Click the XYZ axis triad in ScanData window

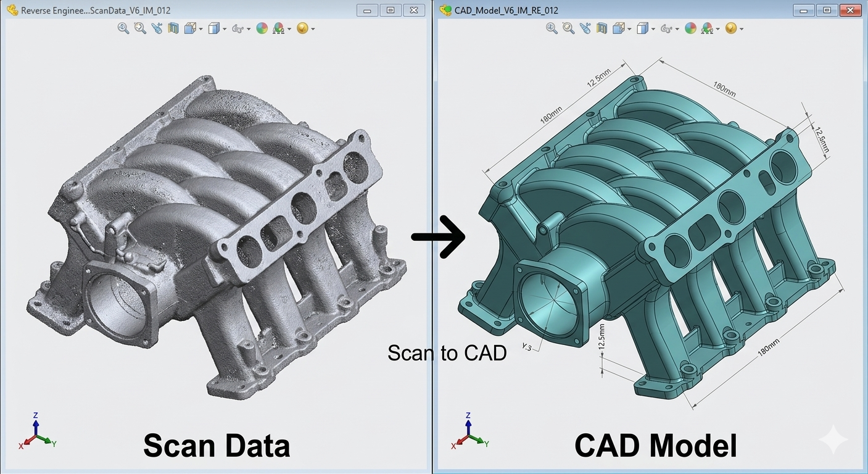(x=36, y=433)
